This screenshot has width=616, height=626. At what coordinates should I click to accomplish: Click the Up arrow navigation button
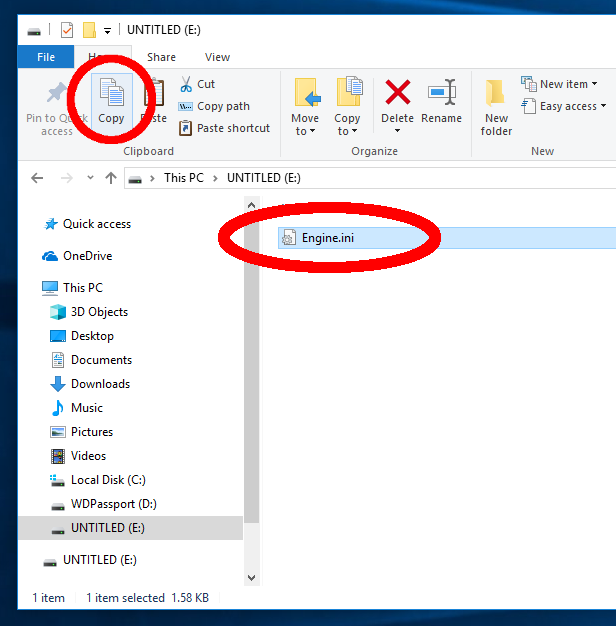click(x=111, y=178)
